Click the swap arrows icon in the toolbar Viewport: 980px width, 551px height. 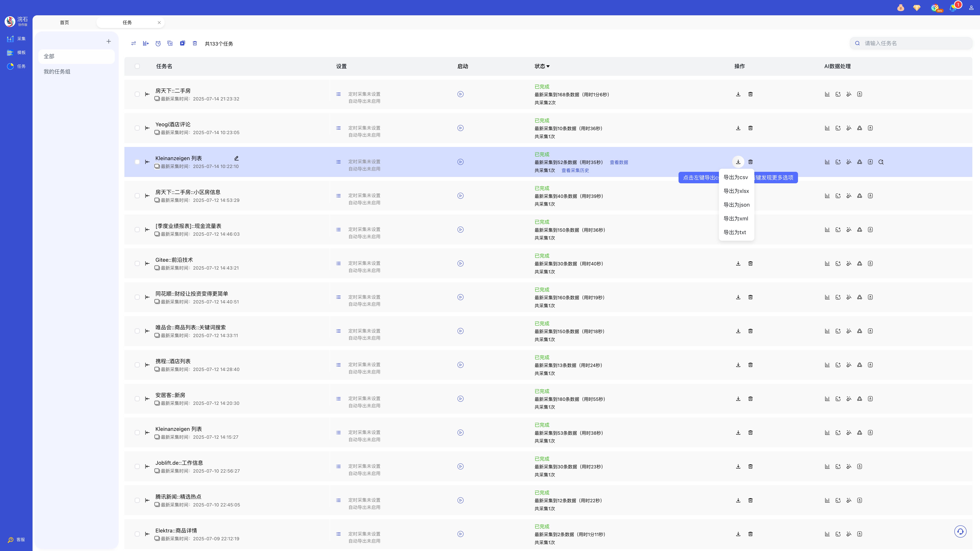click(134, 43)
